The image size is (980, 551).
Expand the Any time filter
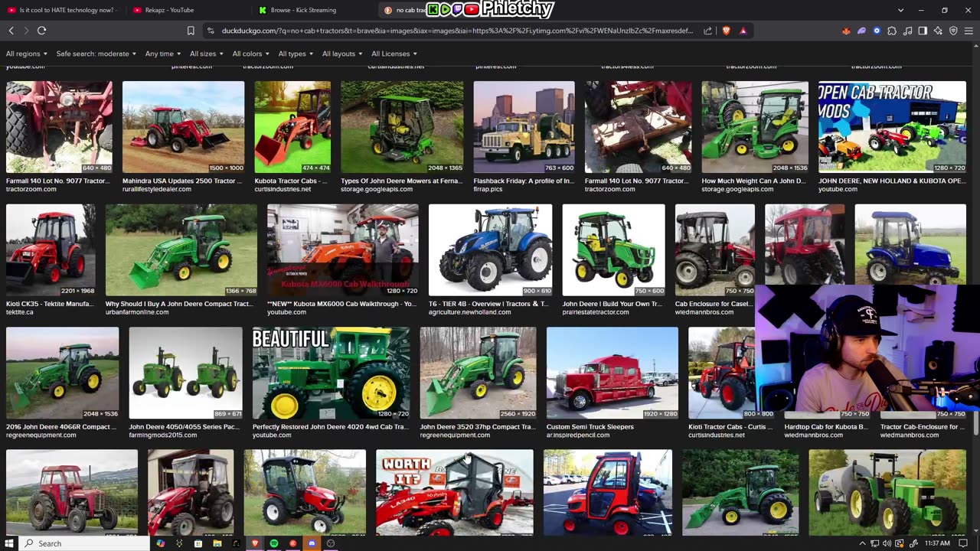[x=164, y=54]
